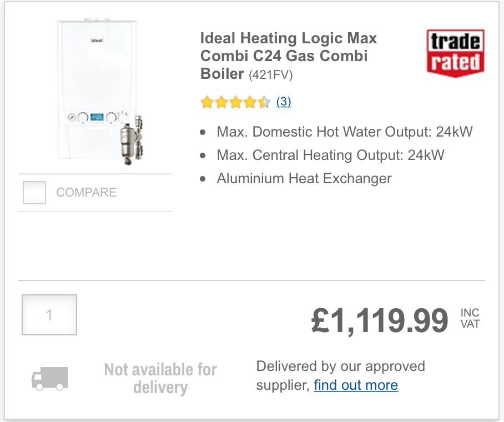Image resolution: width=504 pixels, height=422 pixels.
Task: Click the INC VAT label
Action: 470,318
